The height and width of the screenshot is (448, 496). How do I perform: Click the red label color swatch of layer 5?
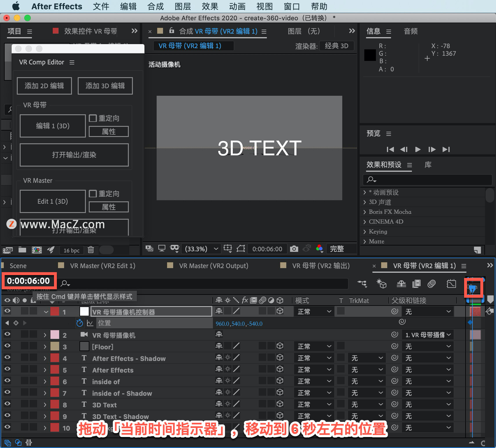click(55, 370)
